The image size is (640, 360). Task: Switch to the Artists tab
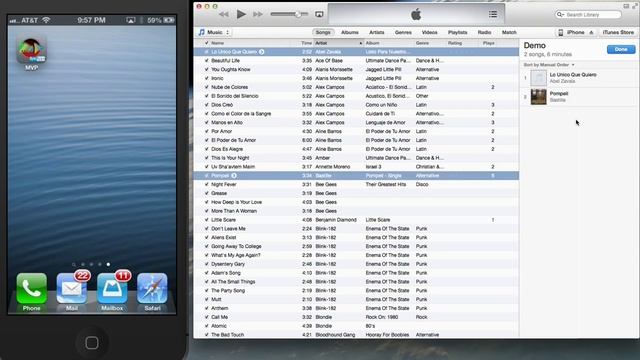(377, 32)
